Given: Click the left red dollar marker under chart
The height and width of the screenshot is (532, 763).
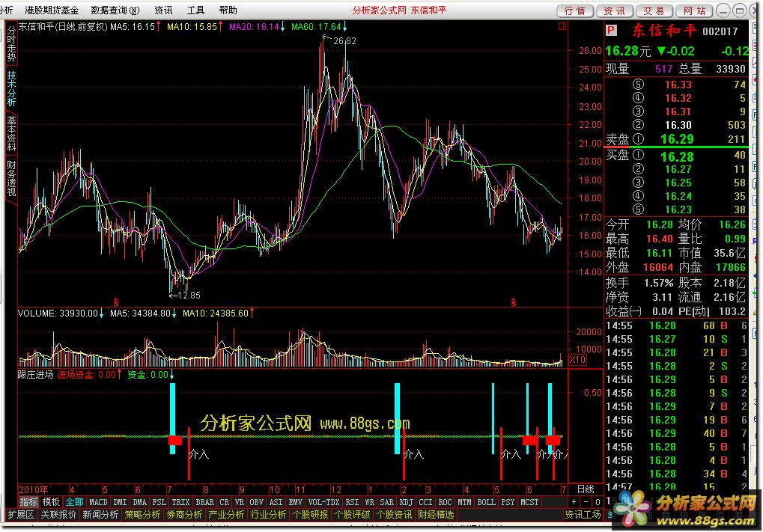Looking at the screenshot, I should tap(116, 302).
